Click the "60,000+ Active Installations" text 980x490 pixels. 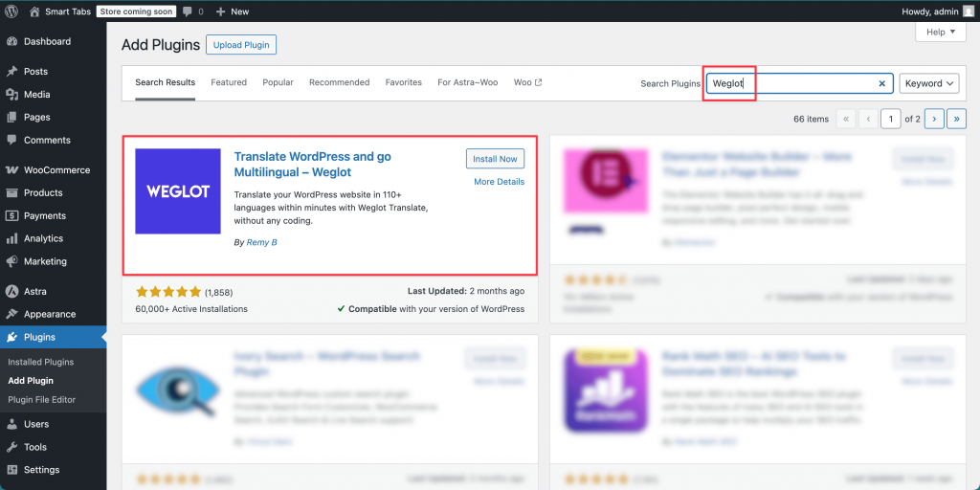click(191, 309)
